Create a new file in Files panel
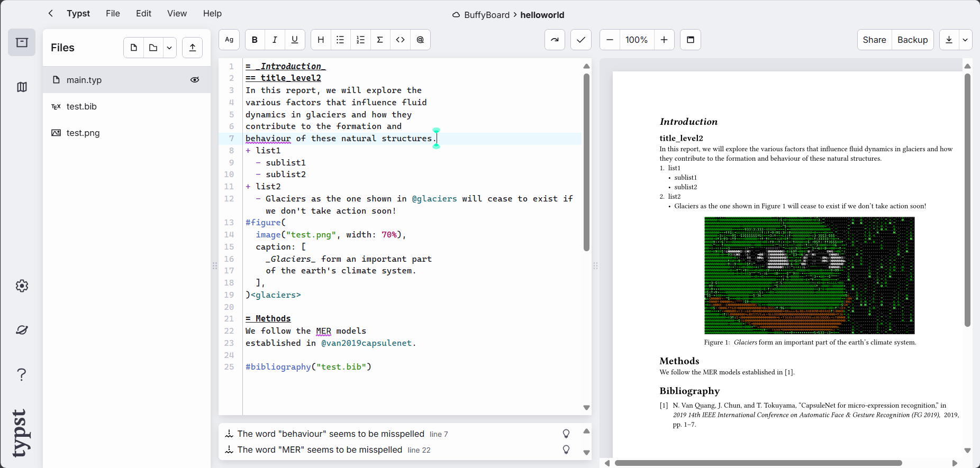The height and width of the screenshot is (468, 980). (x=133, y=48)
